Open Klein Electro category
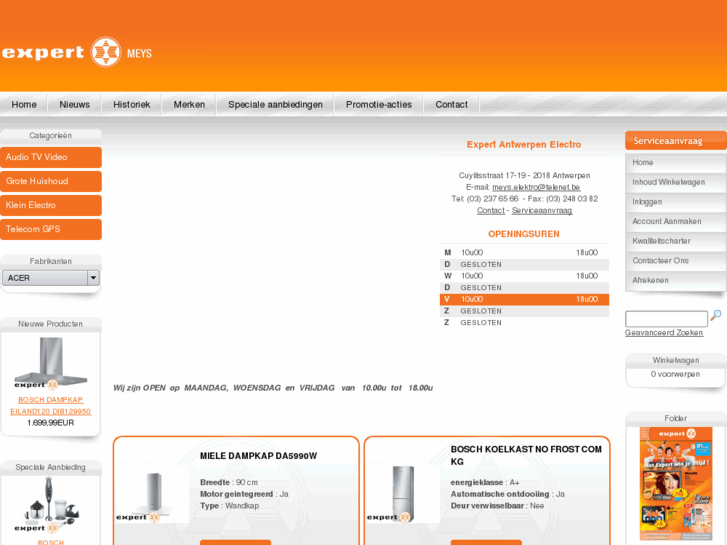The height and width of the screenshot is (545, 727). tap(51, 205)
